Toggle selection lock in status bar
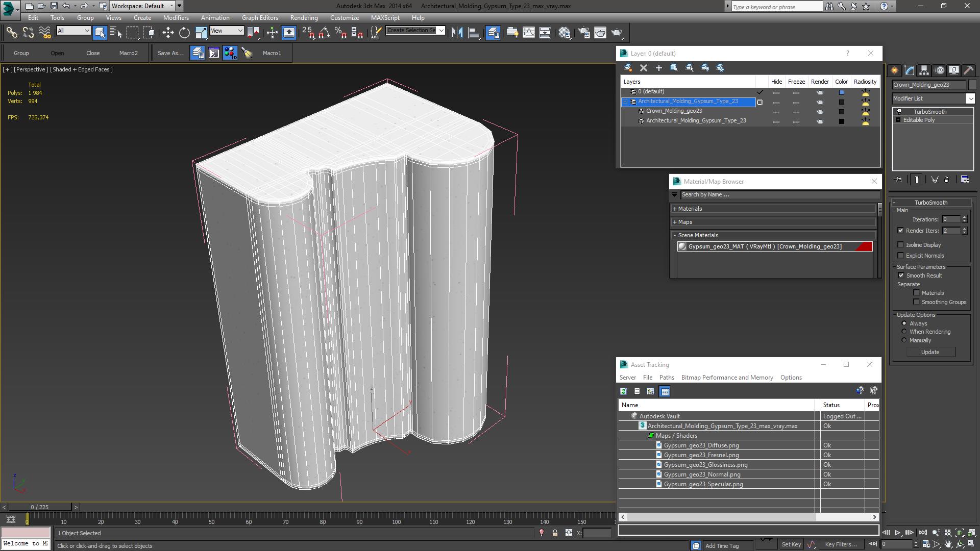 (x=555, y=533)
